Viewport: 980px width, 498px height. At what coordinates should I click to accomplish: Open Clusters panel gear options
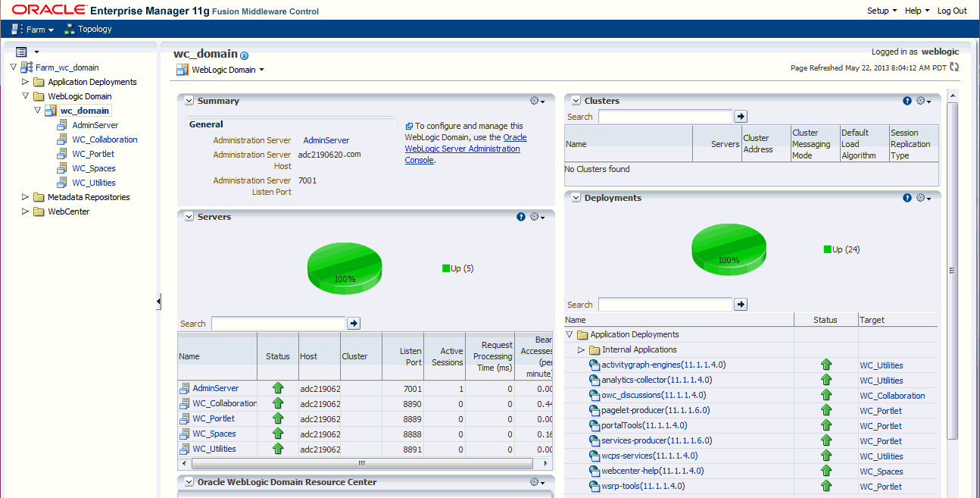[x=923, y=101]
